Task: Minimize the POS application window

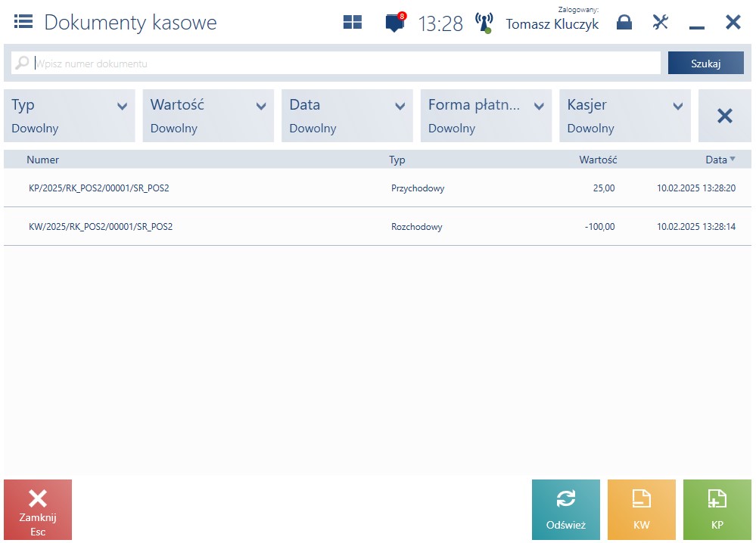Action: 697,28
